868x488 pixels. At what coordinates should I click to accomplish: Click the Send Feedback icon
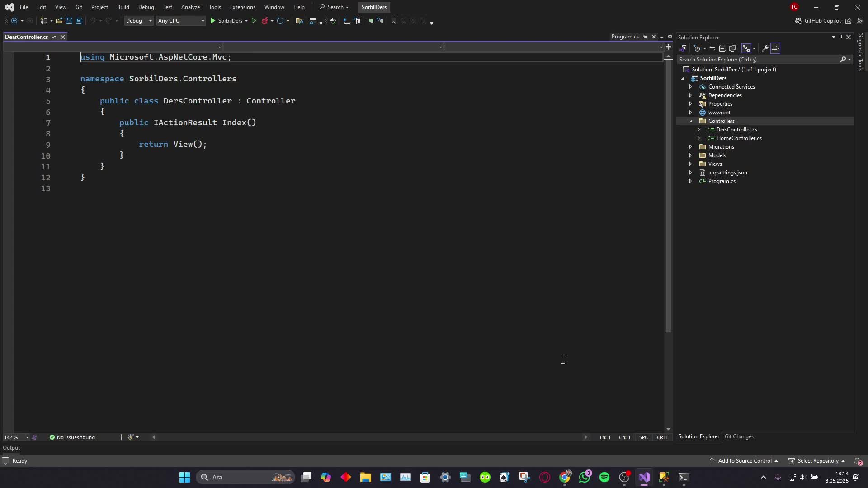859,21
